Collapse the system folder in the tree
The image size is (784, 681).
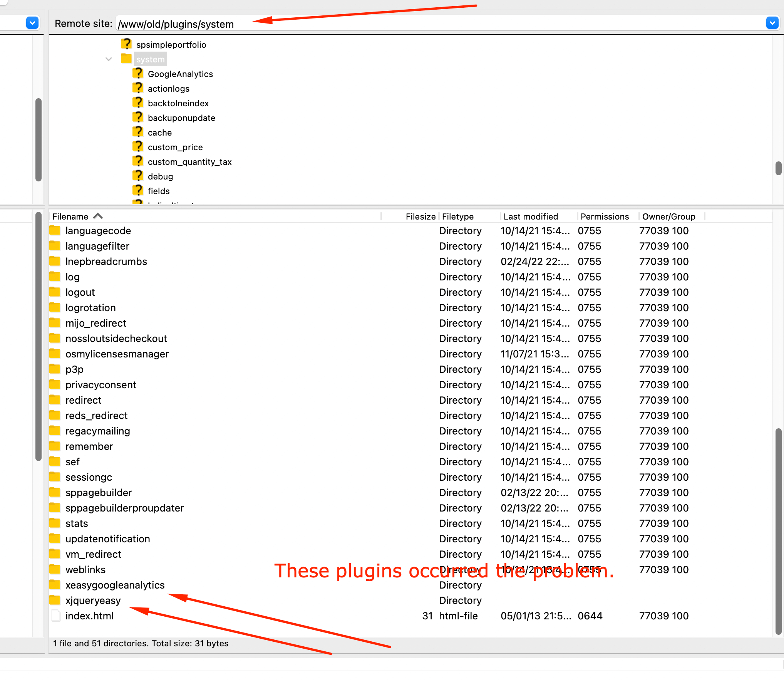coord(108,59)
